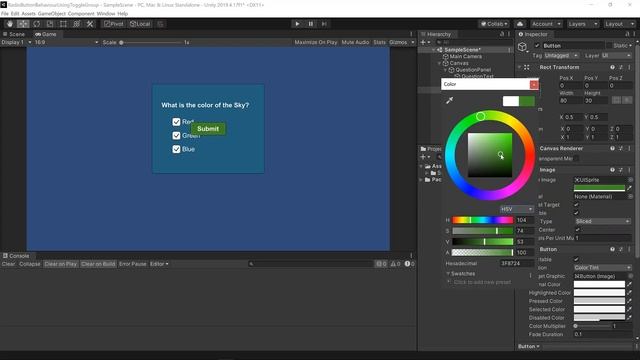640x360 pixels.
Task: Toggle the Fill Center checkbox
Action: [577, 230]
